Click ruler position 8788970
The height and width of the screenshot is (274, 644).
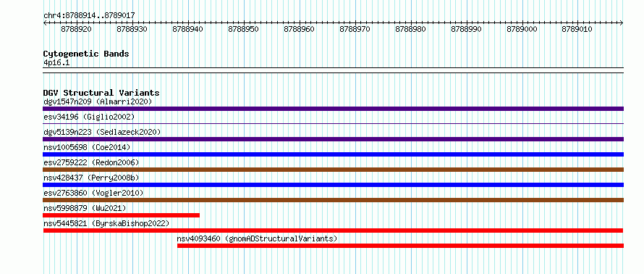click(x=355, y=29)
